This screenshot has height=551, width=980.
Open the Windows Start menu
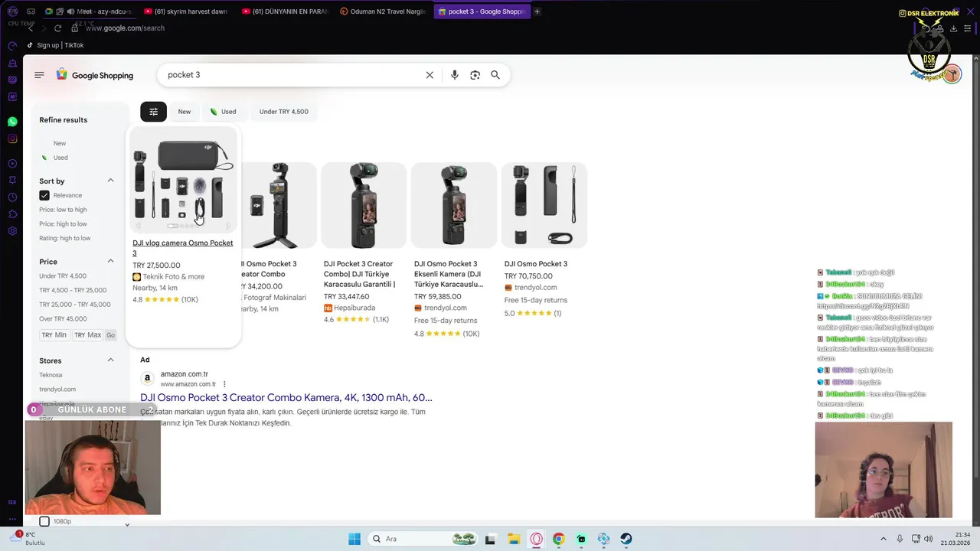point(354,539)
